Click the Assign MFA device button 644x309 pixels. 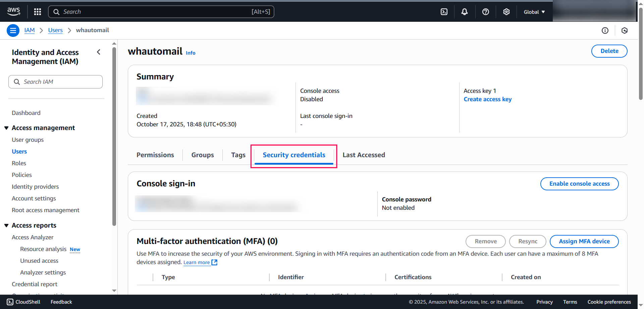(584, 241)
